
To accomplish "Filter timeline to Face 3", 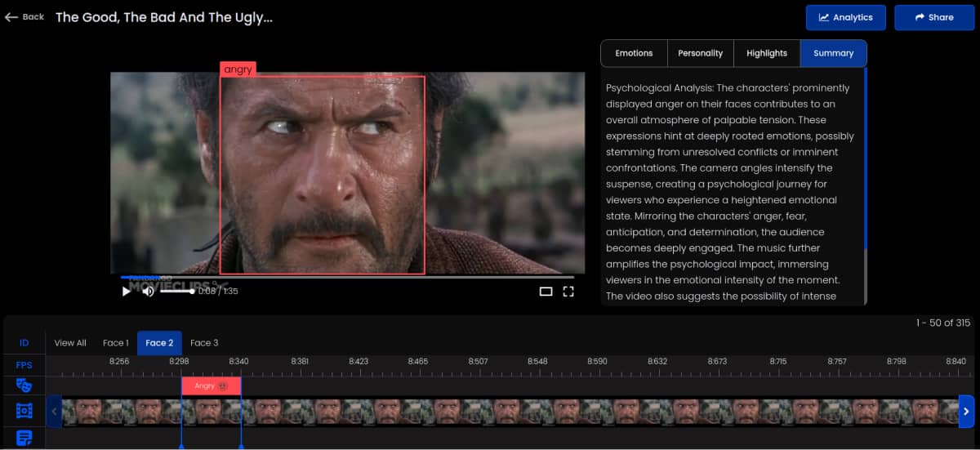I will 204,343.
